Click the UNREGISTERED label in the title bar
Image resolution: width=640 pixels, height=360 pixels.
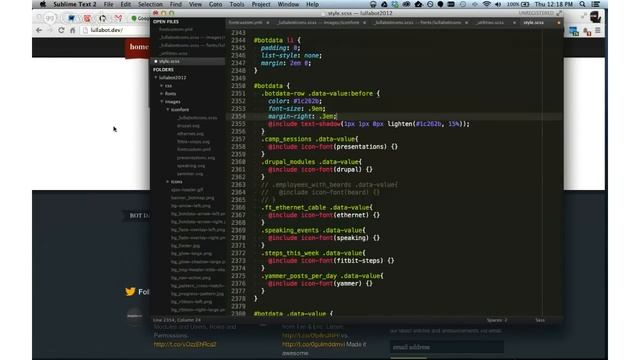pyautogui.click(x=536, y=13)
